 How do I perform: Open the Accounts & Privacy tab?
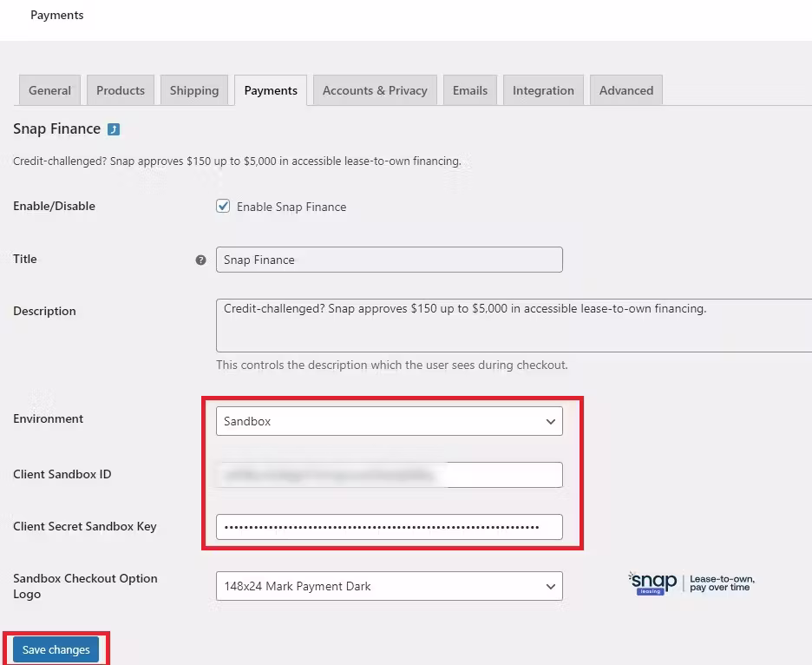pyautogui.click(x=375, y=90)
